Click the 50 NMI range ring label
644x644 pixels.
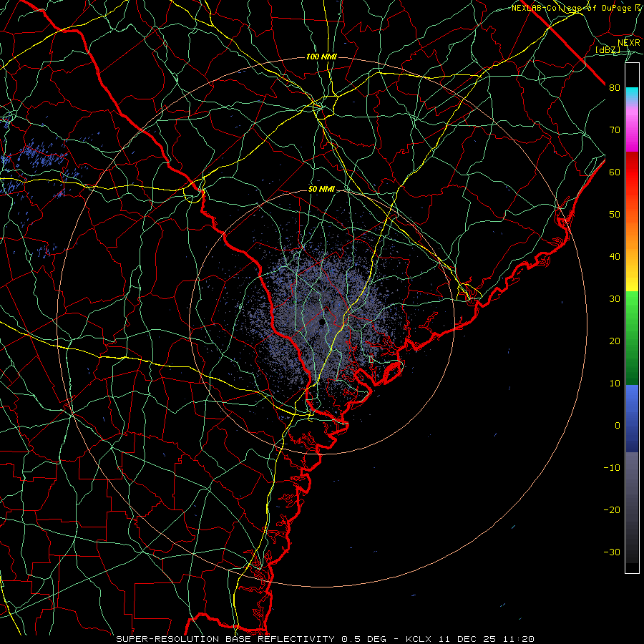(x=321, y=190)
